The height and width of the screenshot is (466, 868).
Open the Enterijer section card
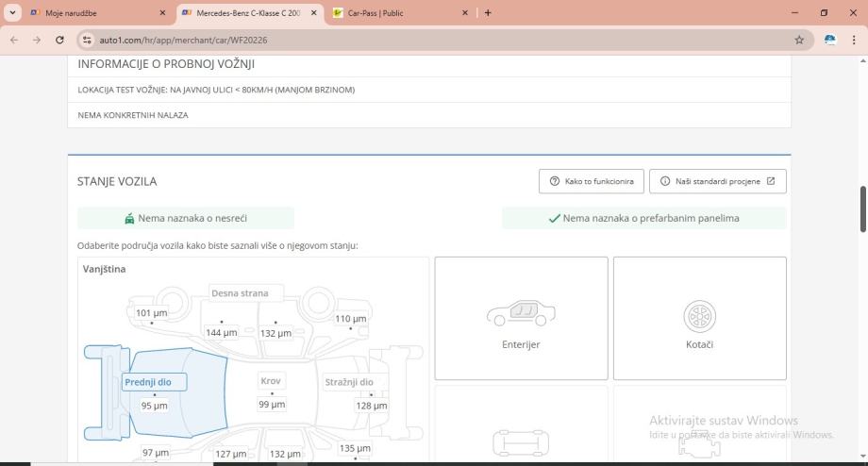(x=521, y=318)
